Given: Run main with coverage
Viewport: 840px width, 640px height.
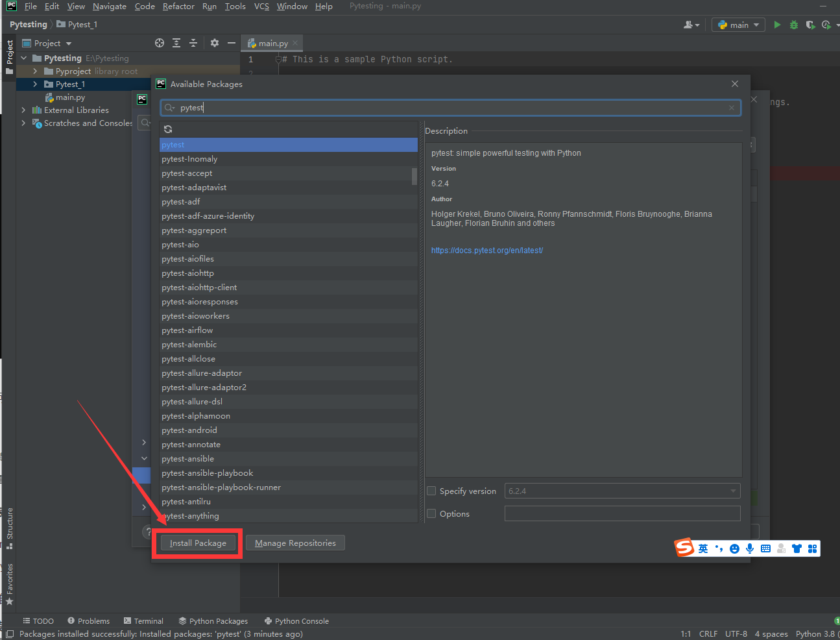Looking at the screenshot, I should pyautogui.click(x=810, y=25).
